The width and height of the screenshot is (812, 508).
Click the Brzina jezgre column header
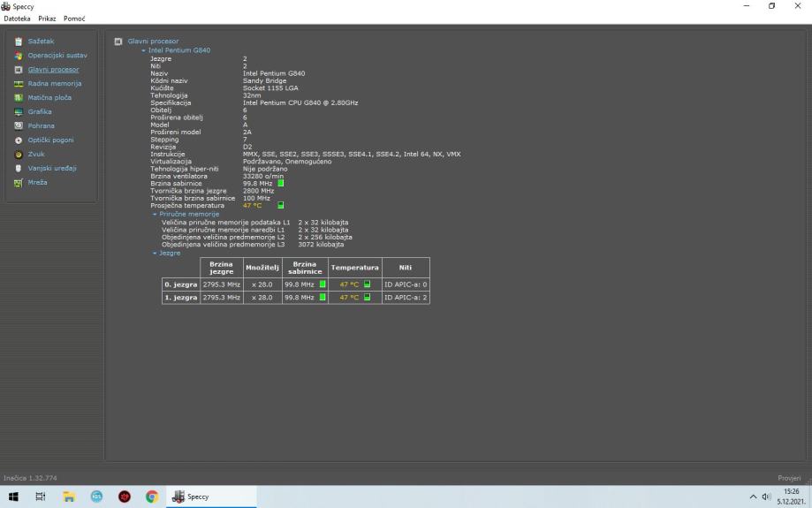click(x=221, y=268)
